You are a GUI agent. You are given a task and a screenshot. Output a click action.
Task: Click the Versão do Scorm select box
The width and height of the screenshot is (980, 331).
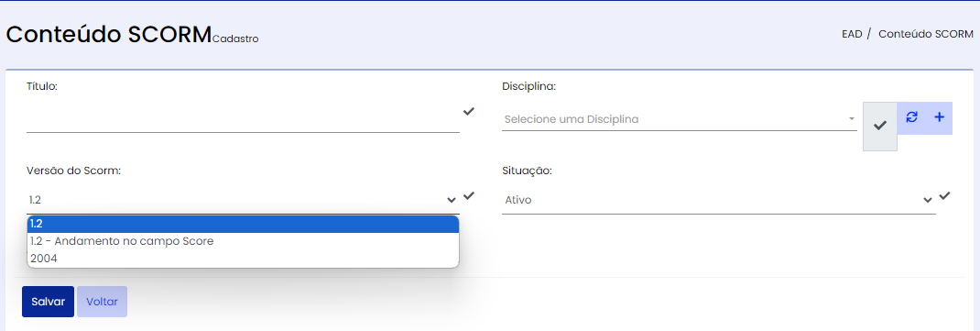coord(243,200)
